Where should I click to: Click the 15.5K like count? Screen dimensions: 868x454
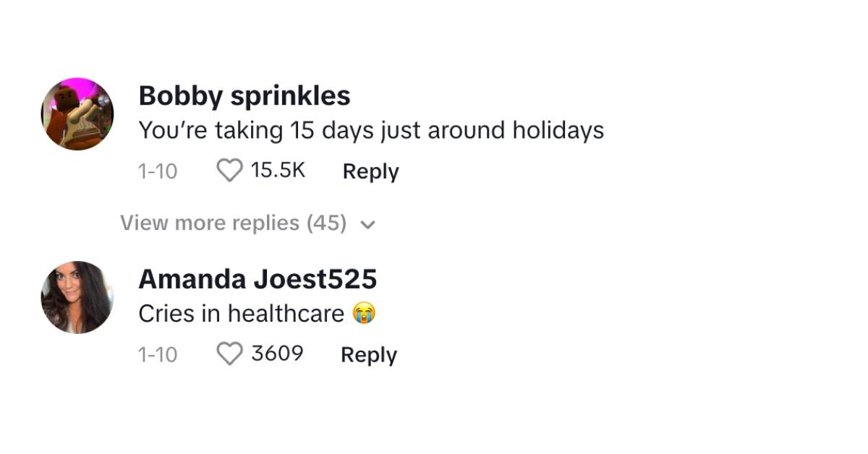[278, 171]
